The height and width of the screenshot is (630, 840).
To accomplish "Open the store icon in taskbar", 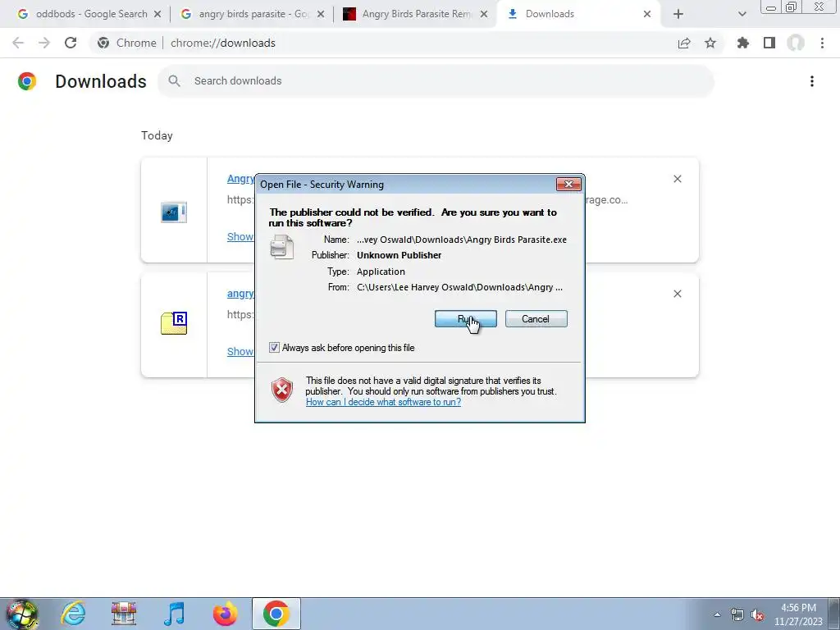I will [124, 614].
